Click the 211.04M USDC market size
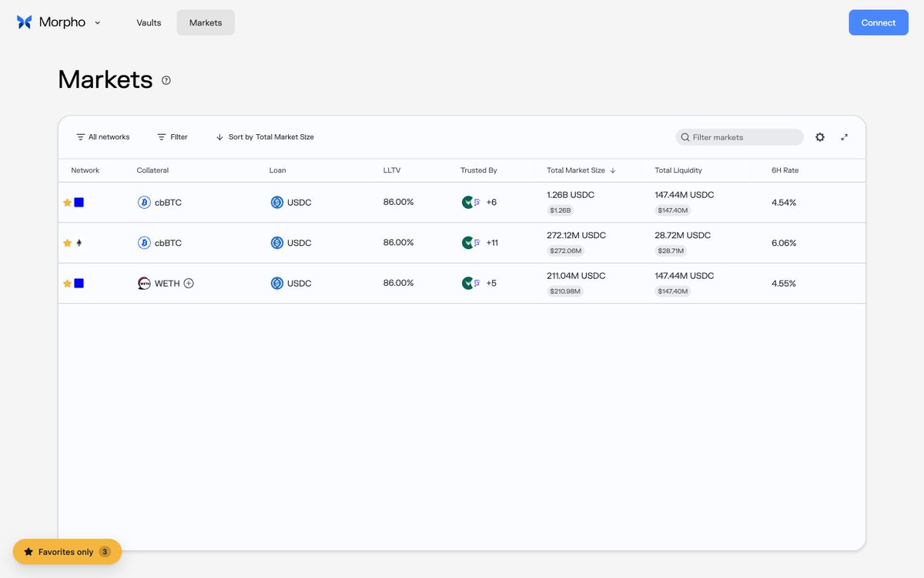 [577, 276]
